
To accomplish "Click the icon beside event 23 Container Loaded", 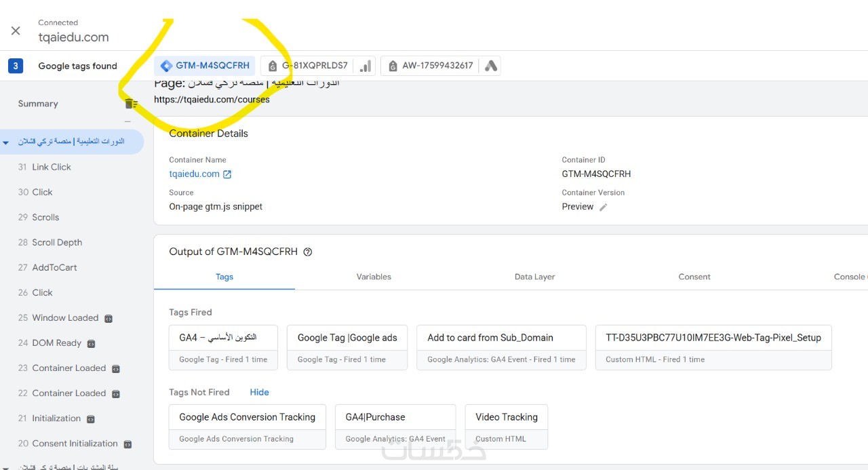I will [116, 369].
